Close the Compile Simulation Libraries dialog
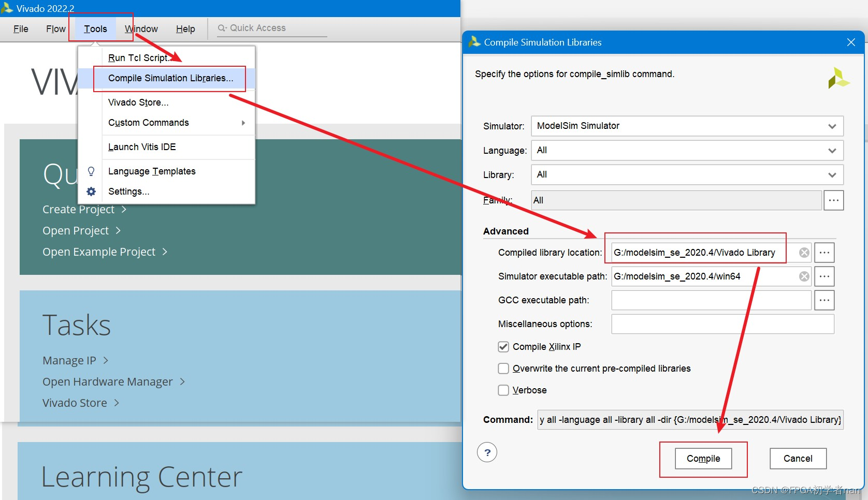The image size is (868, 500). tap(851, 42)
